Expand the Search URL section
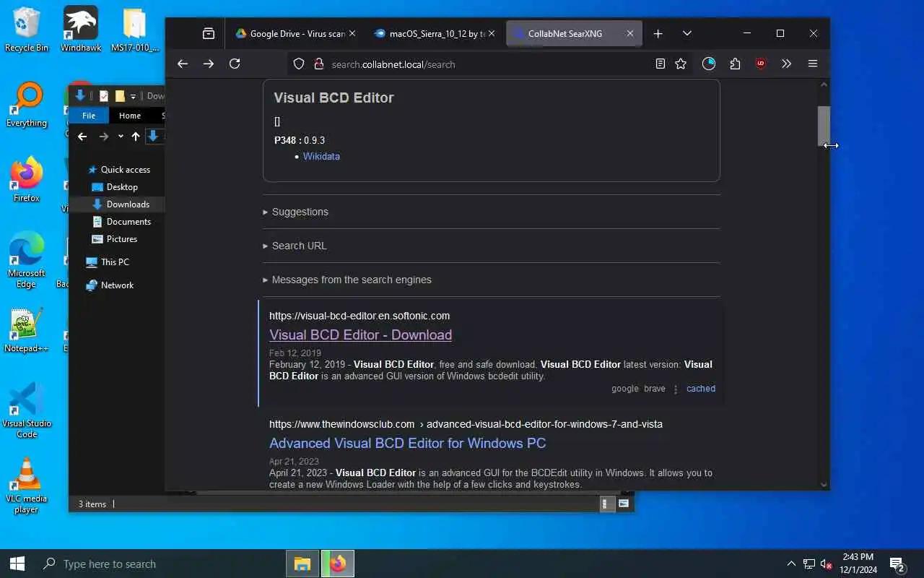Screen dimensions: 924x578 tap(295, 246)
